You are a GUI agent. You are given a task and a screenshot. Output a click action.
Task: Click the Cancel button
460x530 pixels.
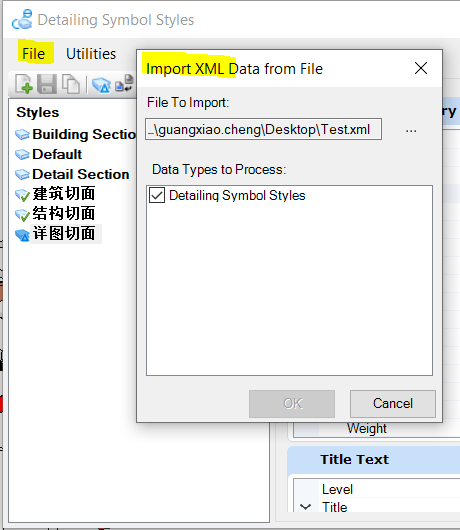click(393, 404)
